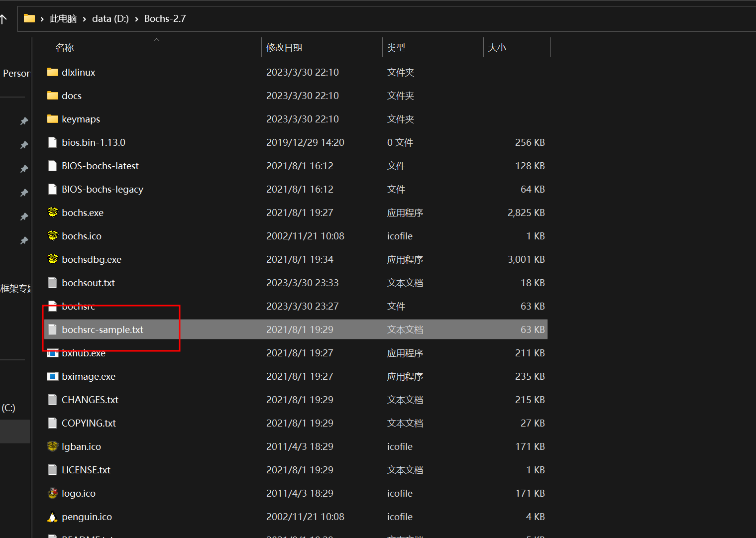Click the Up arrow navigation button

[x=3, y=19]
